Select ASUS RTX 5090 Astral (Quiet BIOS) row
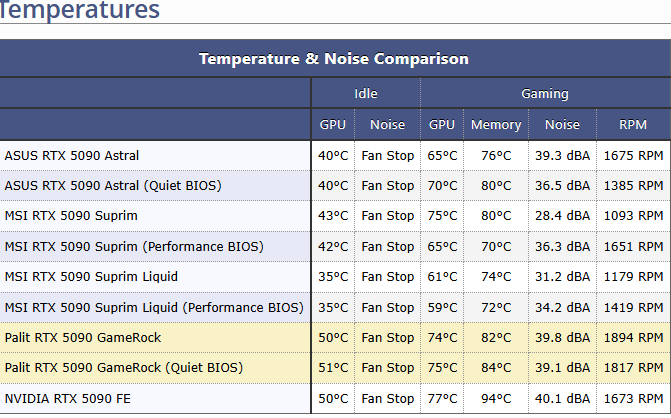 click(113, 186)
